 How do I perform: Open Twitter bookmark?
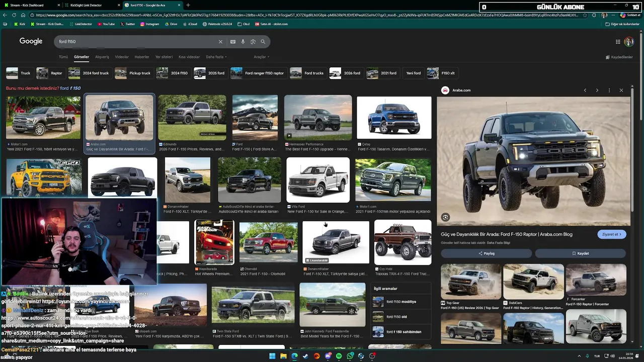coord(127,24)
